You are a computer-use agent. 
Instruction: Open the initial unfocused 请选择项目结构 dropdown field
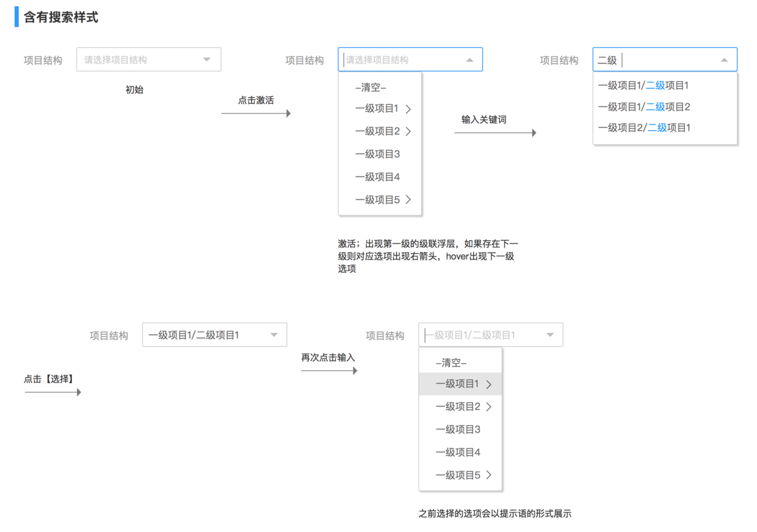pyautogui.click(x=148, y=60)
